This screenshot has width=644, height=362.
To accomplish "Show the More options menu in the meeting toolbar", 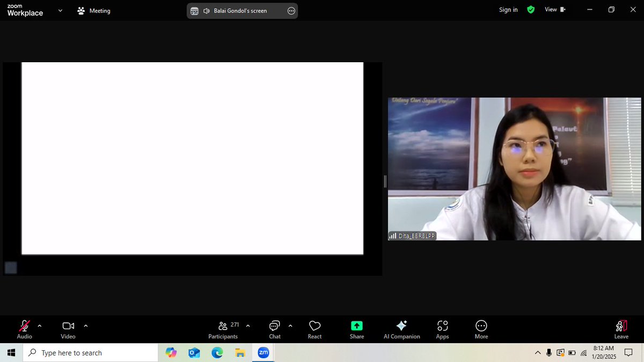I will pos(481,329).
